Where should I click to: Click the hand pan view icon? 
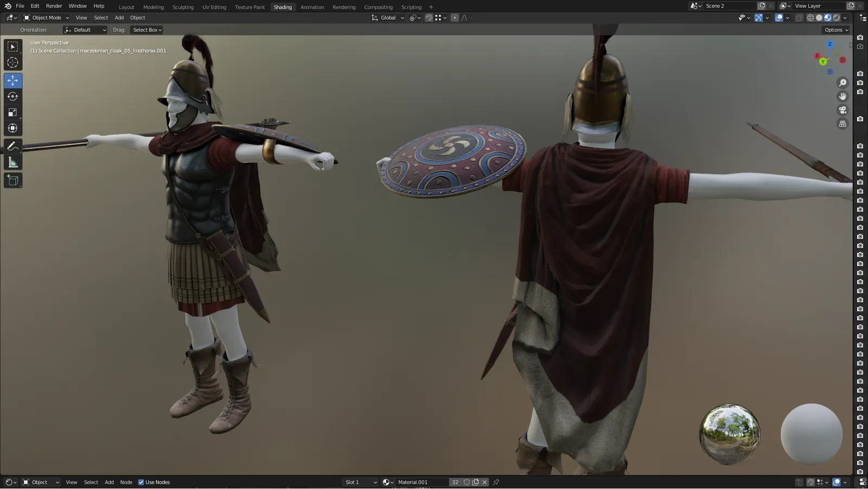[x=843, y=96]
